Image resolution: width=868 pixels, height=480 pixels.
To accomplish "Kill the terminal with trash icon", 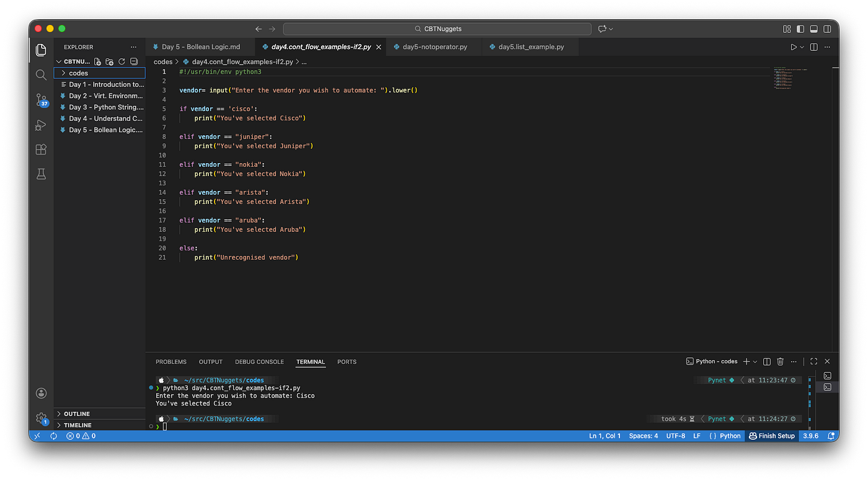I will 781,362.
